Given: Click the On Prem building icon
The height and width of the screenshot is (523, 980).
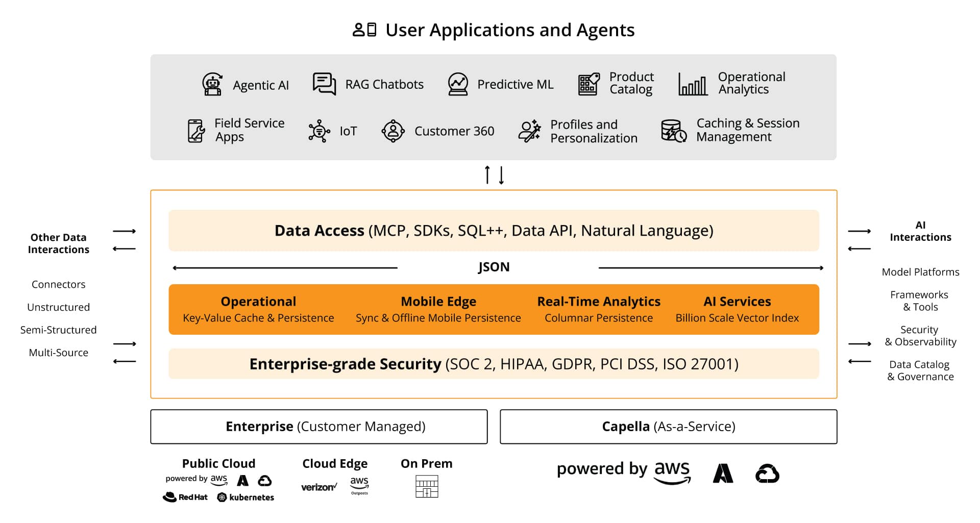Looking at the screenshot, I should [427, 486].
